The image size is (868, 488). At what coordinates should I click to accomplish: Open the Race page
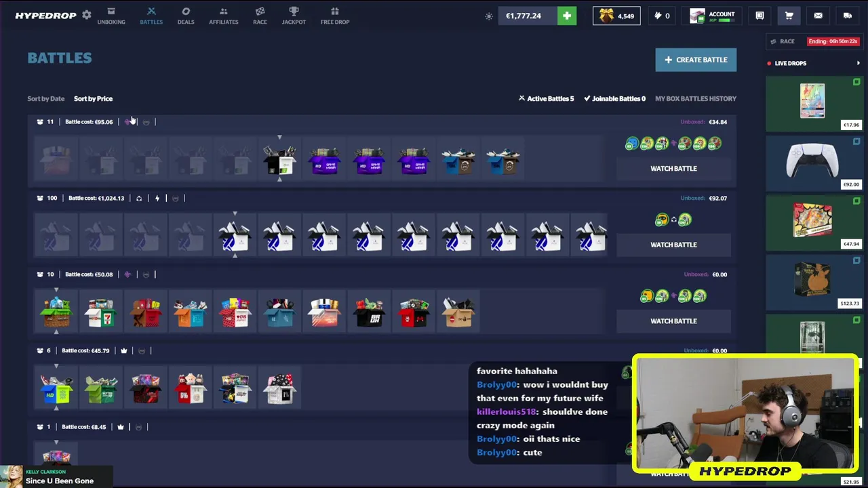[x=260, y=16]
